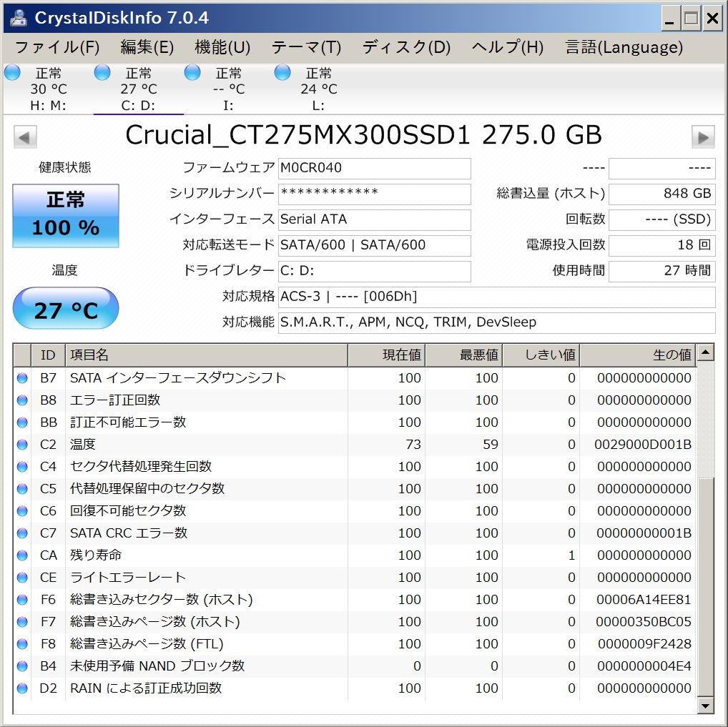Click the status dot of row BB

click(22, 422)
